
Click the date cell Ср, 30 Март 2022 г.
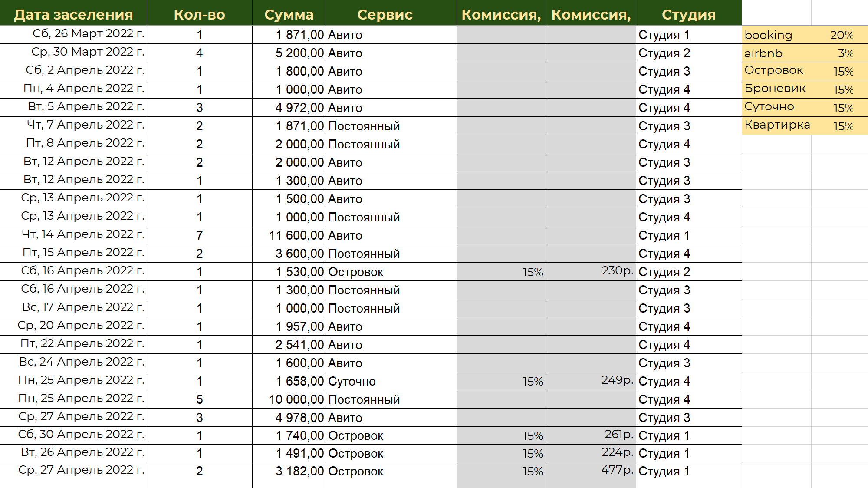[x=73, y=53]
